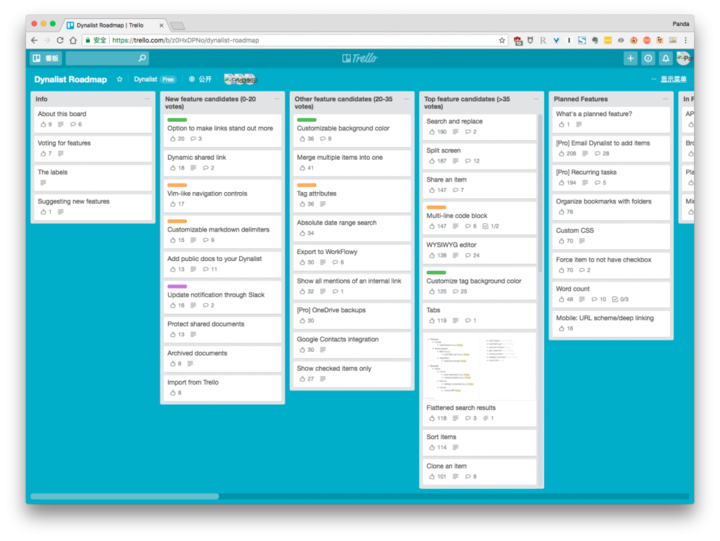Open the Voting for features card
720x541 pixels.
(x=93, y=148)
